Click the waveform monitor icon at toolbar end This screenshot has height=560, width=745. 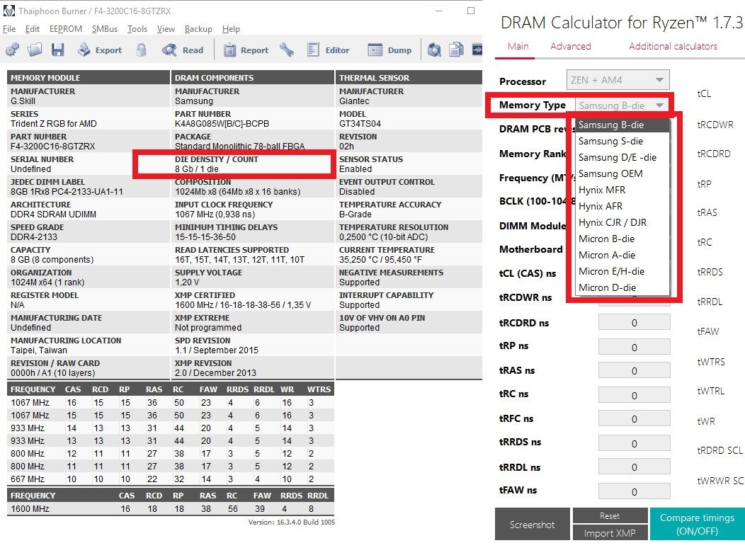coord(477,50)
